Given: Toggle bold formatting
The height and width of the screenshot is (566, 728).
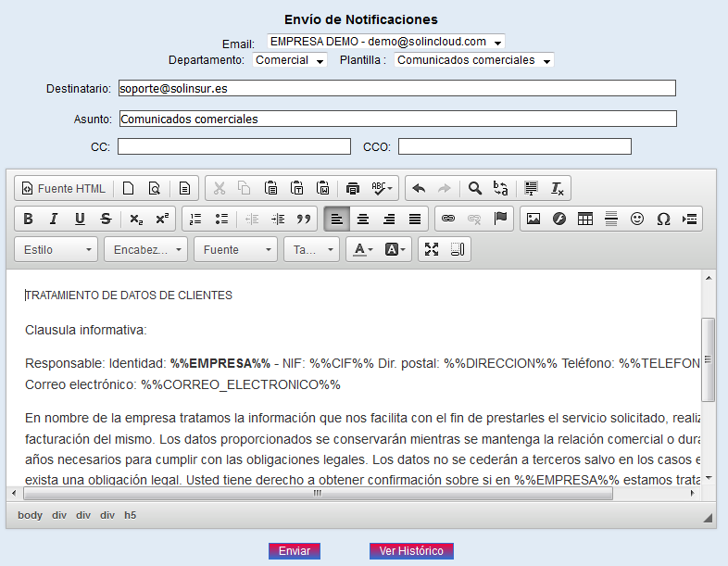Looking at the screenshot, I should (x=28, y=219).
